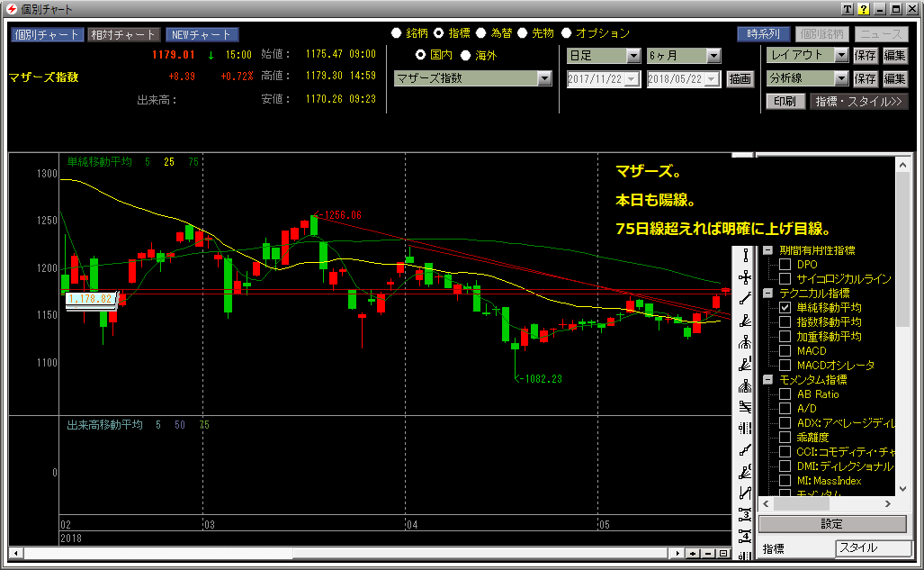Select the 先物 radio button
Screen dimensions: 924x570
[522, 33]
